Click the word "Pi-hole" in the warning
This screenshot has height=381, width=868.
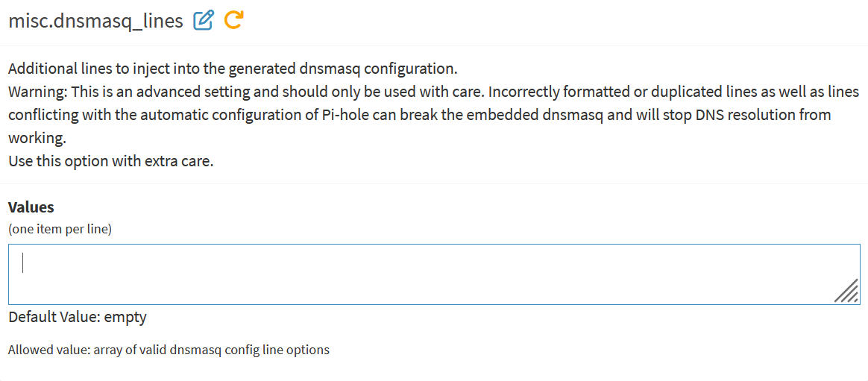pyautogui.click(x=348, y=115)
